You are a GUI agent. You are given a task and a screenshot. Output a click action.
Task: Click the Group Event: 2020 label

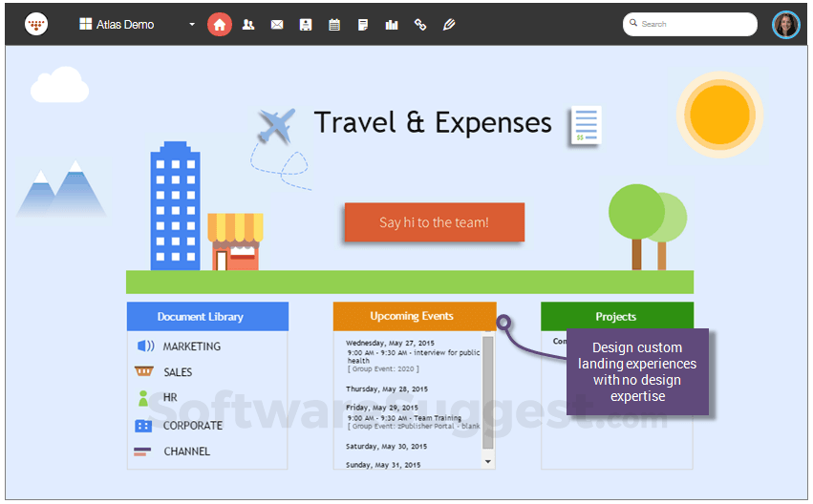click(x=383, y=368)
